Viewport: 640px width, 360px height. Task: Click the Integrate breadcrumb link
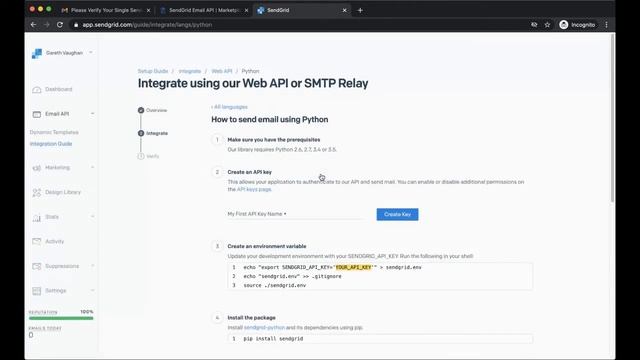point(190,71)
